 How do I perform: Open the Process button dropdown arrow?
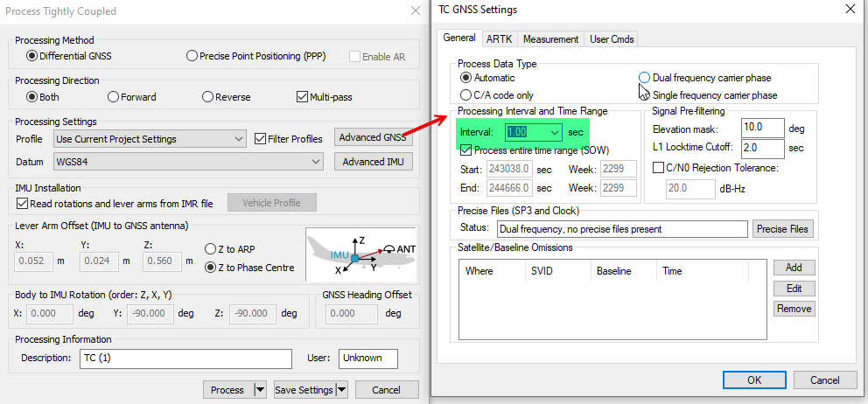(260, 390)
